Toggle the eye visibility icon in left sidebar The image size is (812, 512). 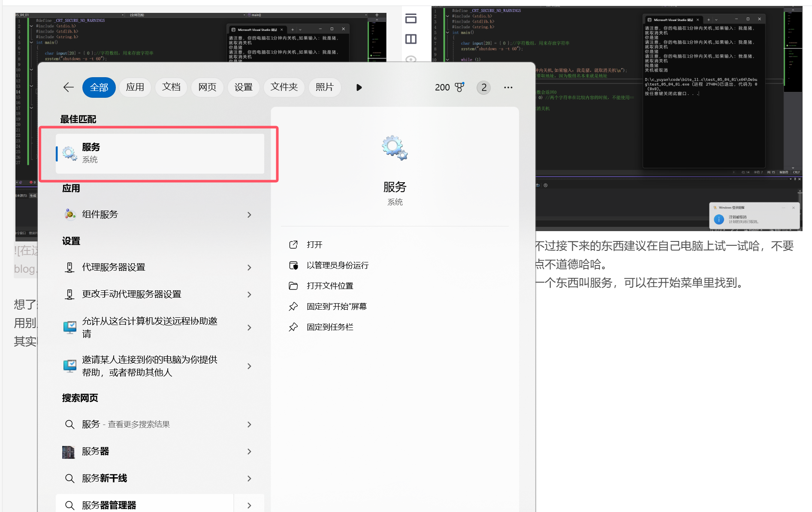411,59
